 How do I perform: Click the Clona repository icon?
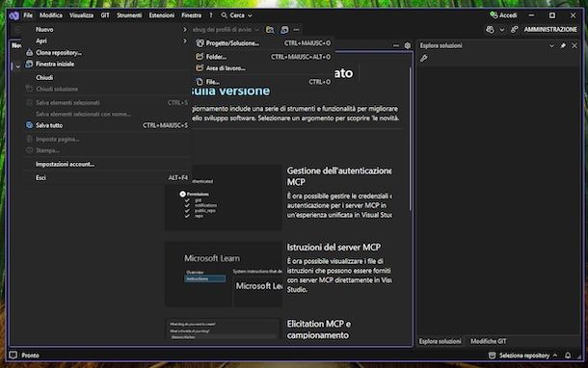29,52
